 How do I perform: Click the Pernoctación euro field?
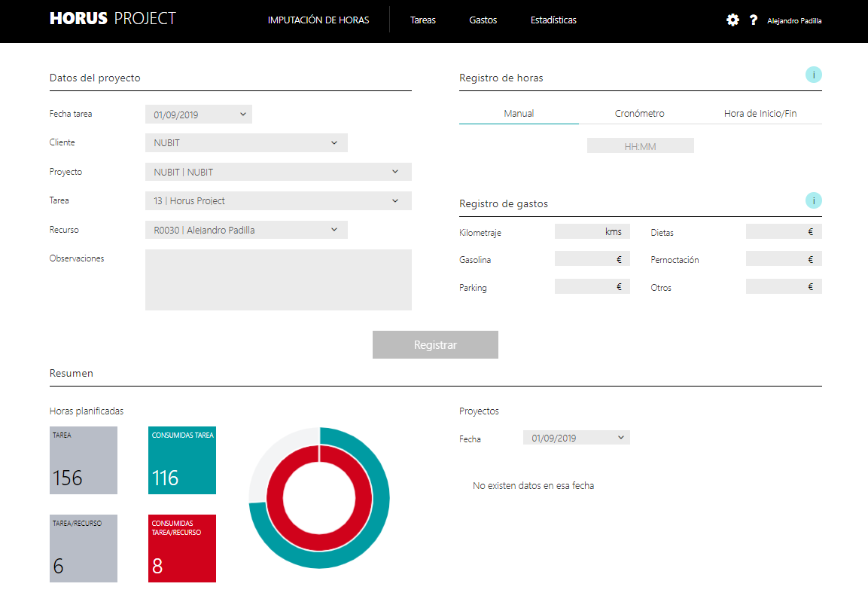coord(784,259)
